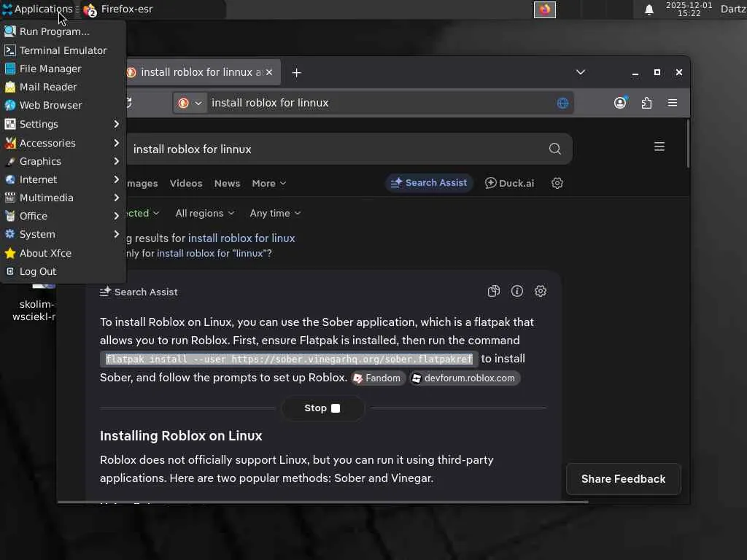Viewport: 747px width, 560px height.
Task: Expand the Multimedia submenu
Action: (x=63, y=198)
